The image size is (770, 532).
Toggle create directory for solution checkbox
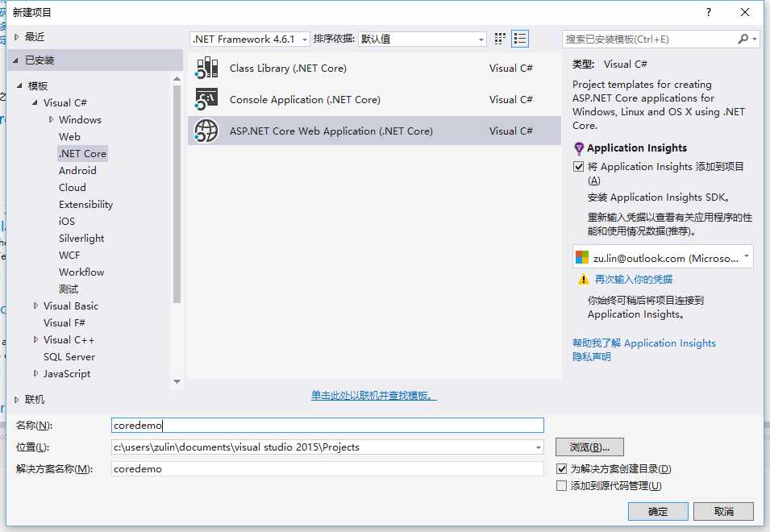(562, 468)
